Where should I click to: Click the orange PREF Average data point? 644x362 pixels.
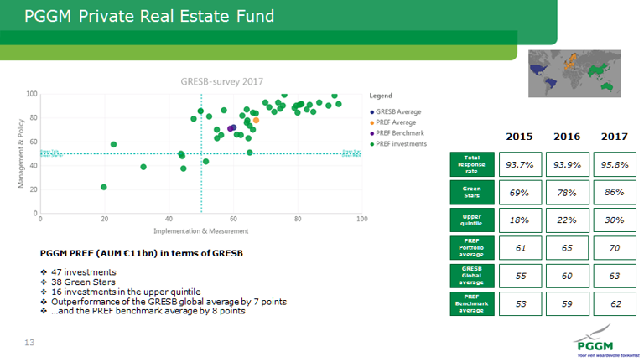[x=256, y=121]
